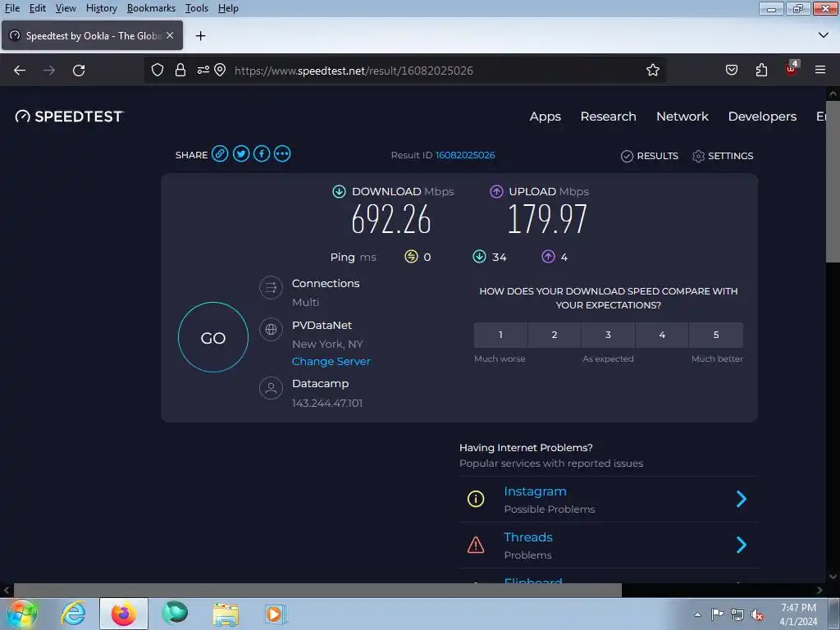Click the Firefox forward arrow
Image resolution: width=840 pixels, height=630 pixels.
[49, 71]
